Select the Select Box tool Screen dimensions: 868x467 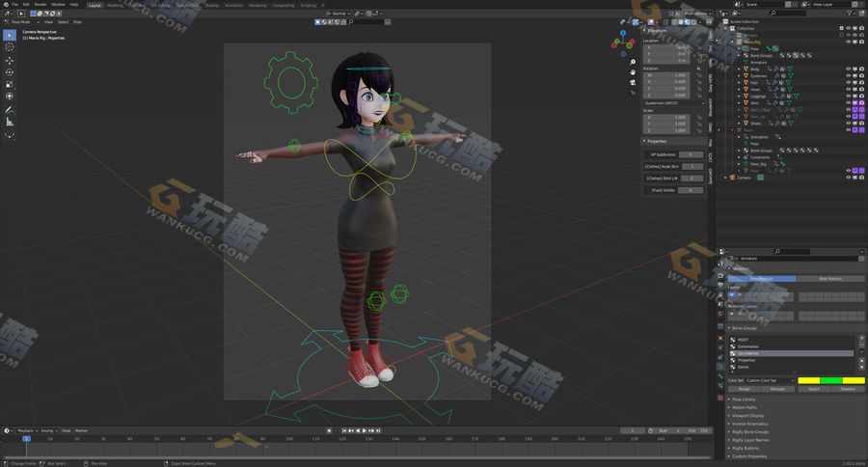tap(10, 36)
